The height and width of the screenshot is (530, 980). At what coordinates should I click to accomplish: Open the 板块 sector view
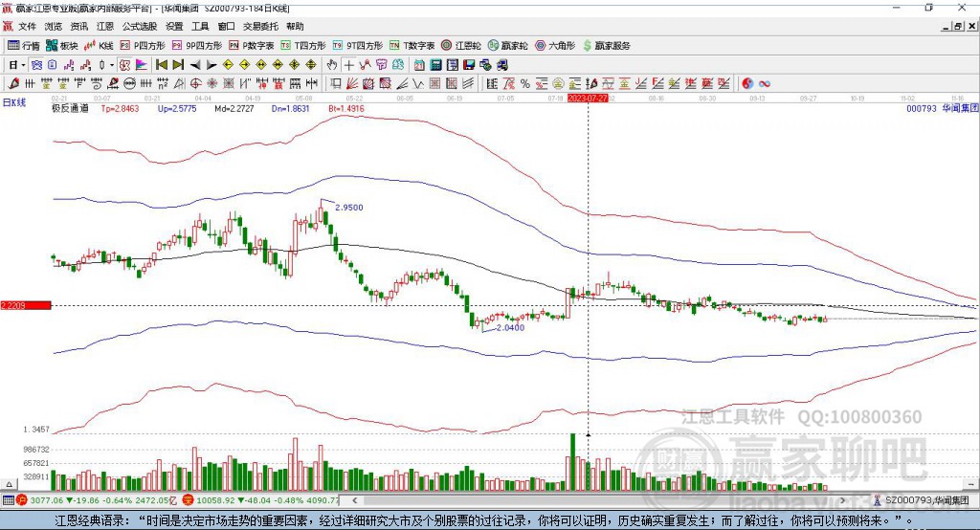click(x=61, y=46)
